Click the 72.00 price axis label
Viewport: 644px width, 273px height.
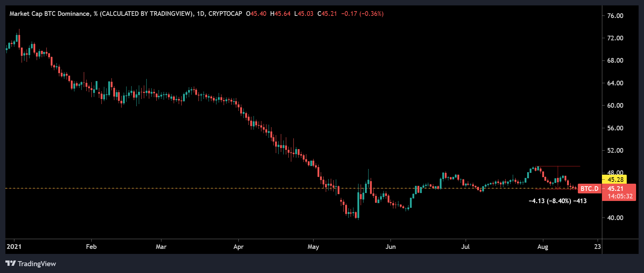(x=615, y=38)
